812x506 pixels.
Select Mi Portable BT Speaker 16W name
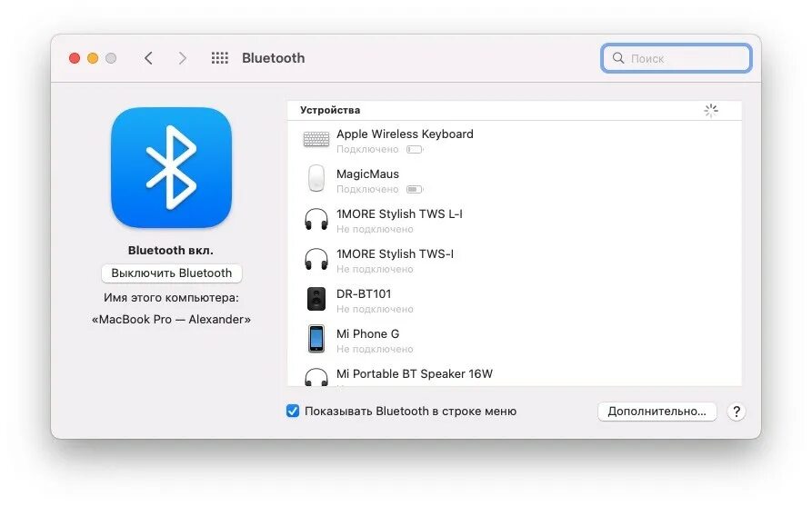[415, 373]
